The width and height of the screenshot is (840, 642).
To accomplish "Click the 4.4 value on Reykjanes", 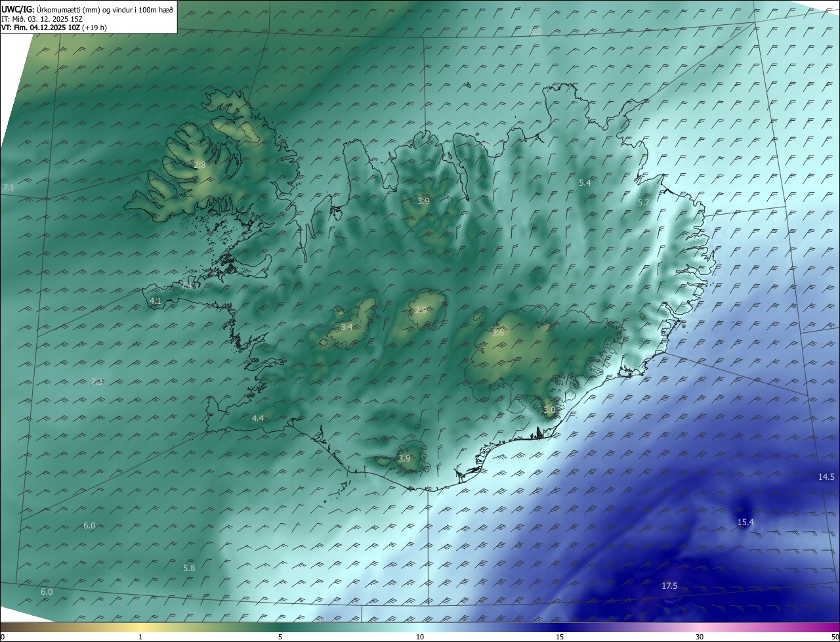I will [x=258, y=419].
